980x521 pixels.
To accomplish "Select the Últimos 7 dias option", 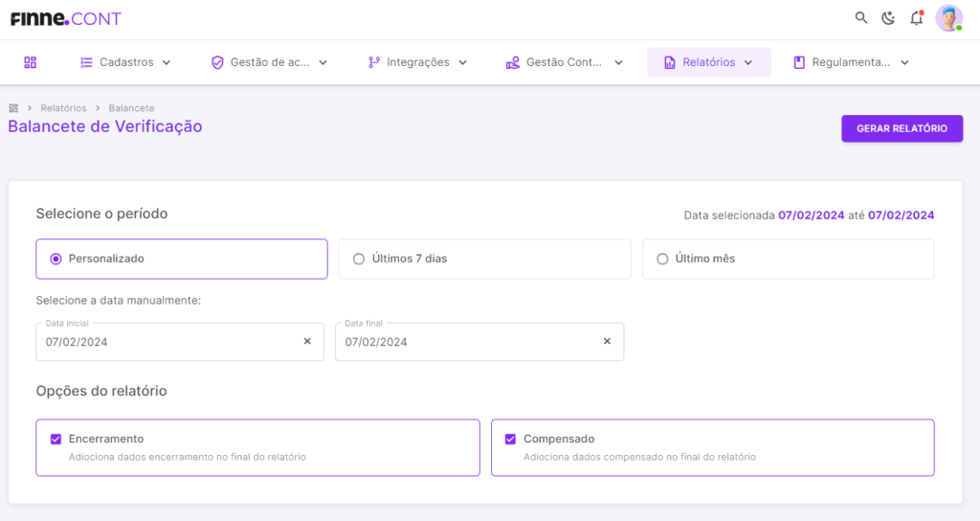I will (x=485, y=259).
